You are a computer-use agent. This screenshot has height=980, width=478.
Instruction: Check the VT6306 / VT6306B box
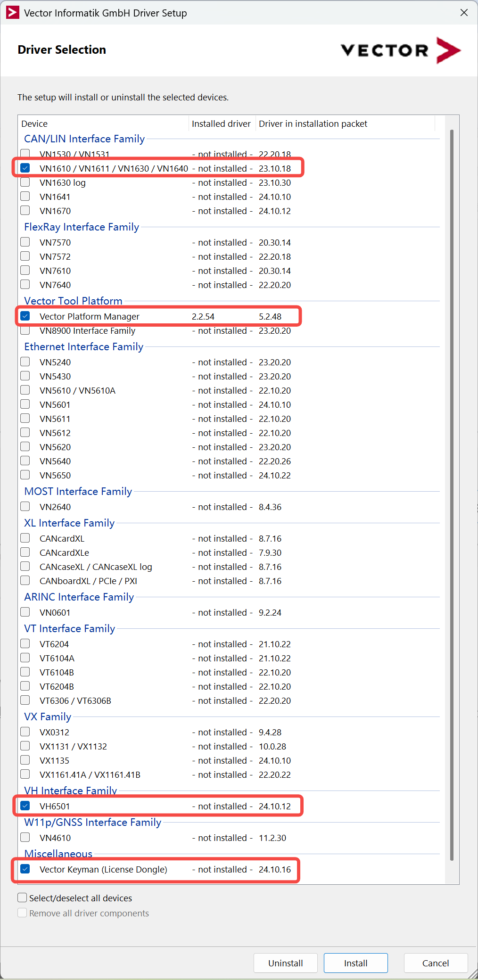click(25, 700)
